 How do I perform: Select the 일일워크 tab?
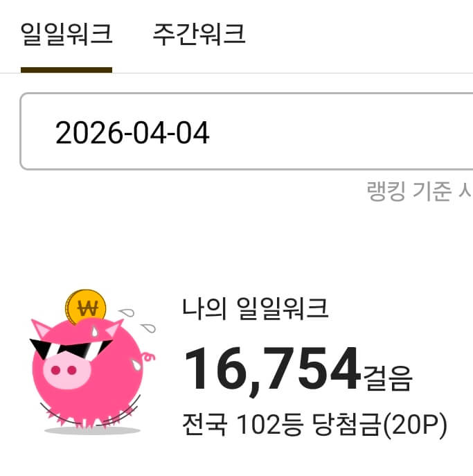(66, 35)
